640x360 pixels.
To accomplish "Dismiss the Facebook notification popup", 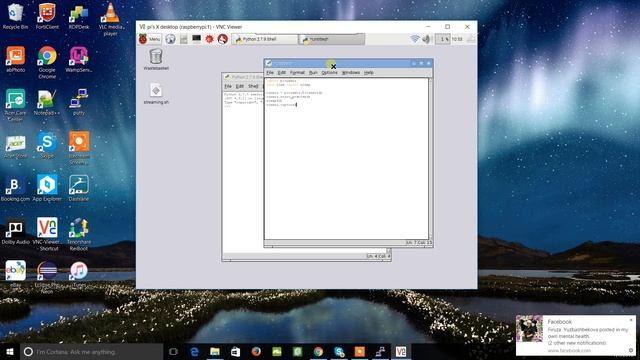I will [x=631, y=320].
